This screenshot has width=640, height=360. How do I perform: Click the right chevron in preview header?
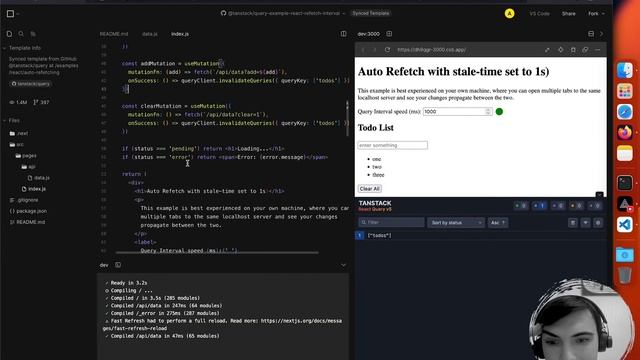pos(601,34)
